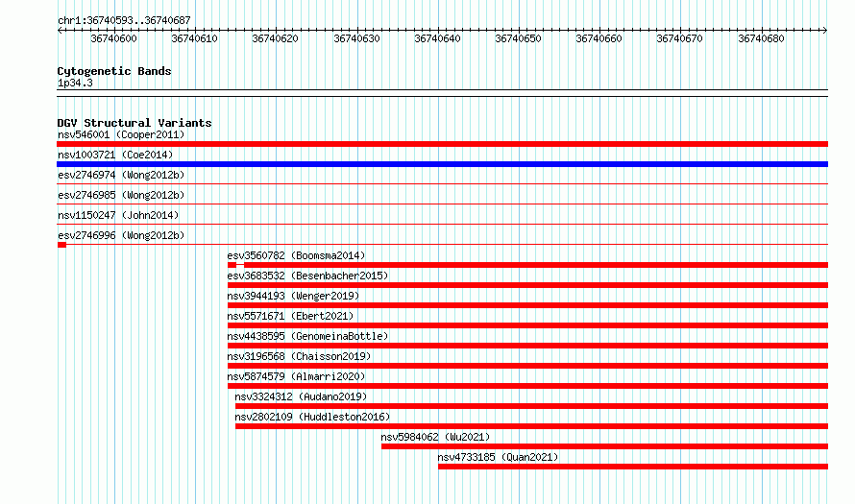
Task: Select the bar under nsv3944193 (Wenger2019)
Action: tap(527, 305)
